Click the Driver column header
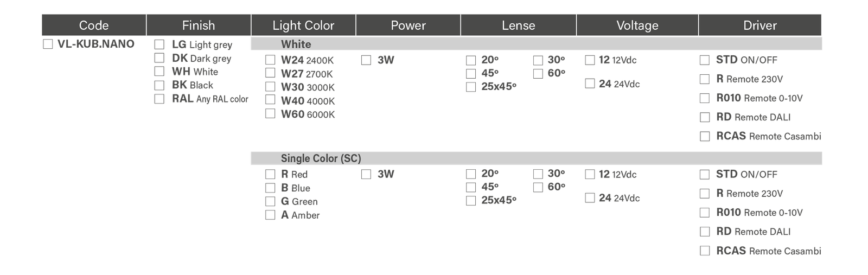 [759, 25]
